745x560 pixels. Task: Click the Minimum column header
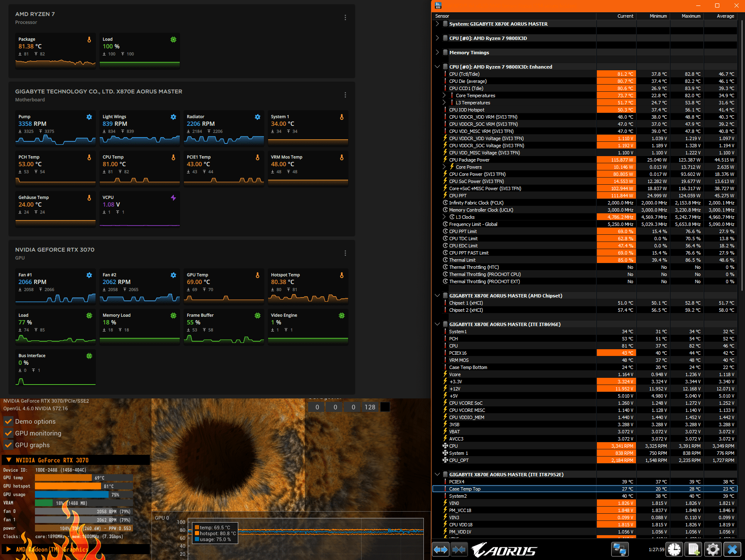(x=653, y=16)
